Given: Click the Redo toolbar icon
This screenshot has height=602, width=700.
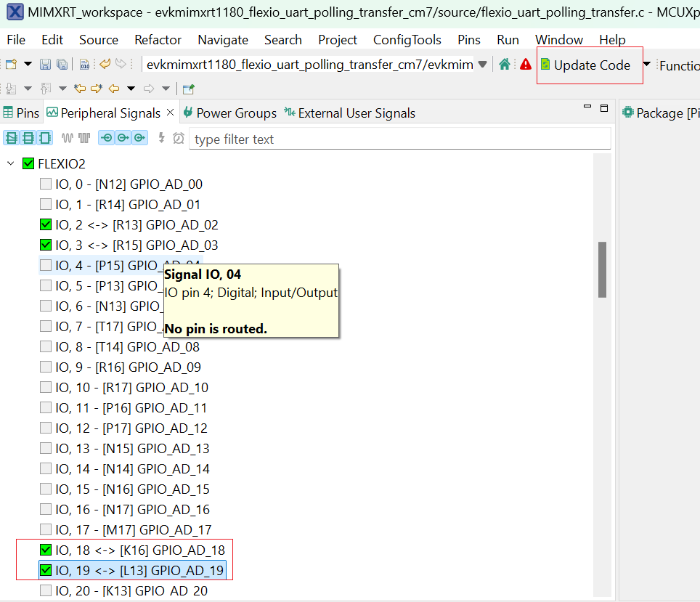Looking at the screenshot, I should click(121, 64).
